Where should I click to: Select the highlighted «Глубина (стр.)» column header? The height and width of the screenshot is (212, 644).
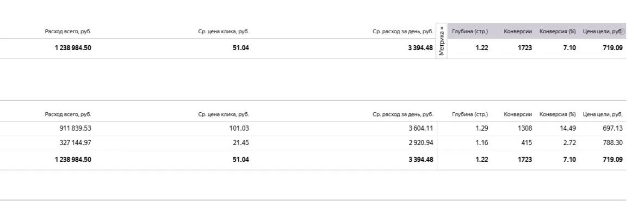pyautogui.click(x=470, y=31)
